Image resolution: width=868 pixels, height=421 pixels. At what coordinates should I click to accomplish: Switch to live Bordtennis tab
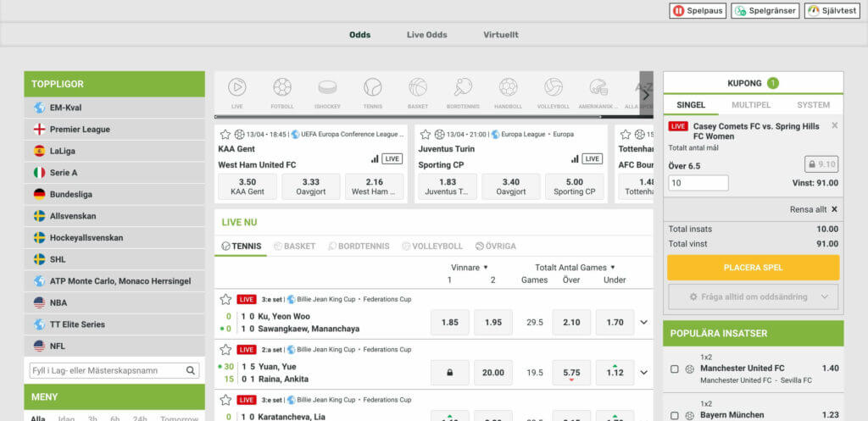pyautogui.click(x=359, y=247)
